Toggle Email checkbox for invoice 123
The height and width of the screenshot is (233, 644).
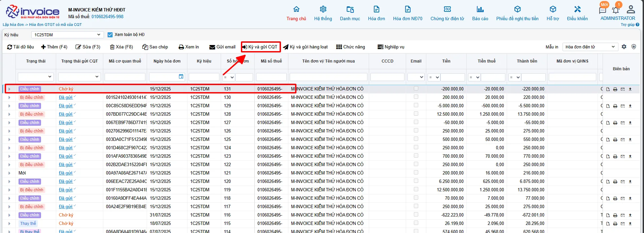click(416, 156)
